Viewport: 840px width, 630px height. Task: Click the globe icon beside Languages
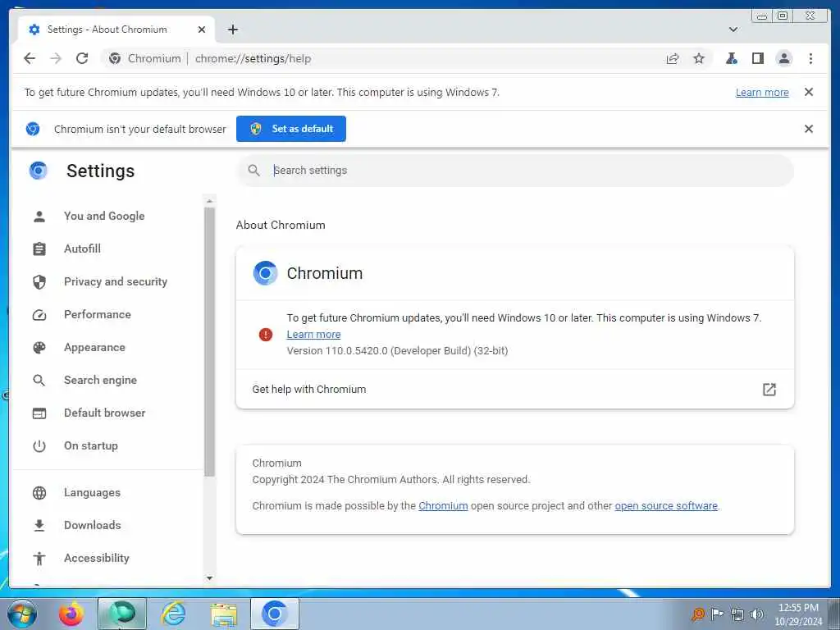click(39, 493)
